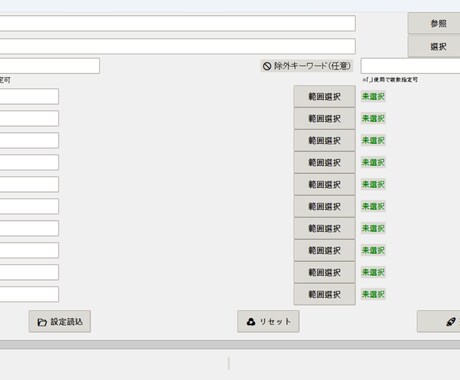The image size is (460, 380).
Task: Click the 使用で複数指定可 hint under exclude field
Action: pos(390,80)
